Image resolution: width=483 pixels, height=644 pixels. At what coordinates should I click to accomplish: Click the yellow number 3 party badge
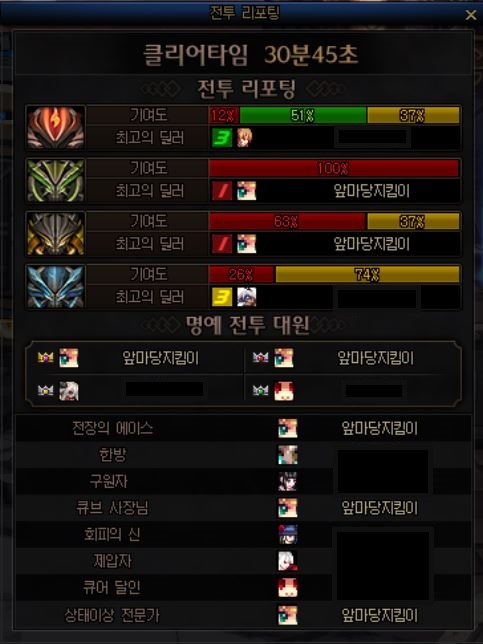[x=222, y=297]
